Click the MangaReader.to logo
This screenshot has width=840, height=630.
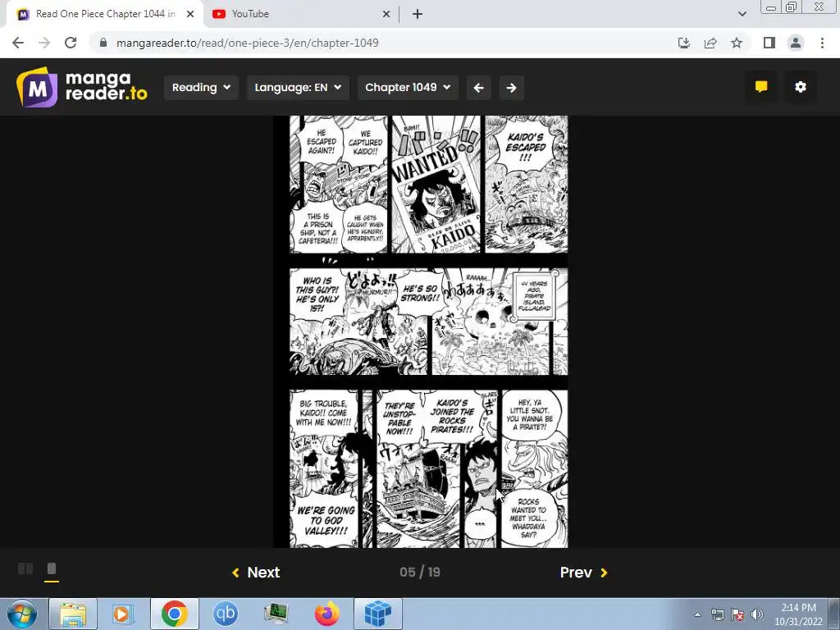[x=81, y=87]
